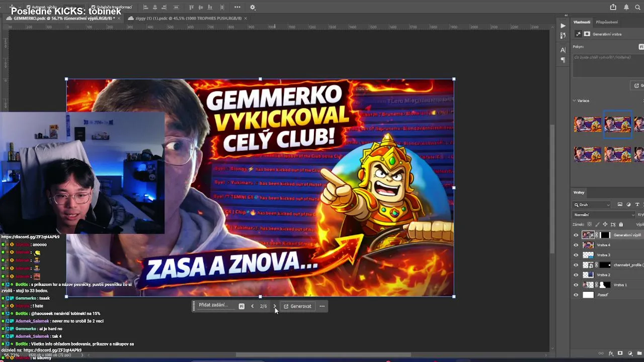Click the share/export icon at top right
The width and height of the screenshot is (644, 362).
pyautogui.click(x=613, y=7)
